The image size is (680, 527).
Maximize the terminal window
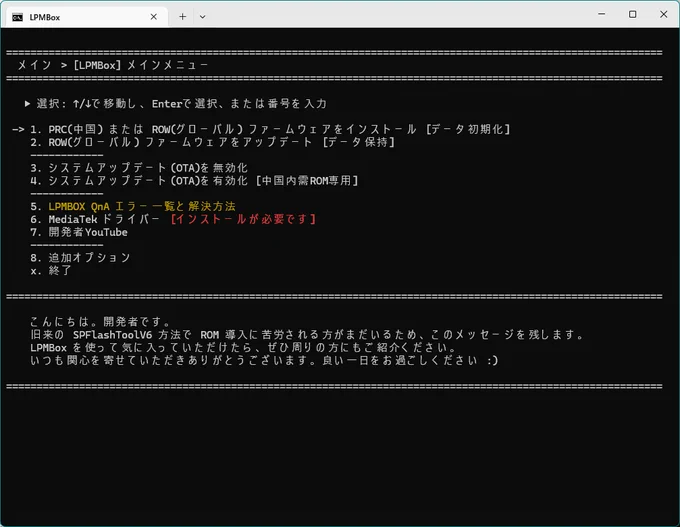pos(633,14)
